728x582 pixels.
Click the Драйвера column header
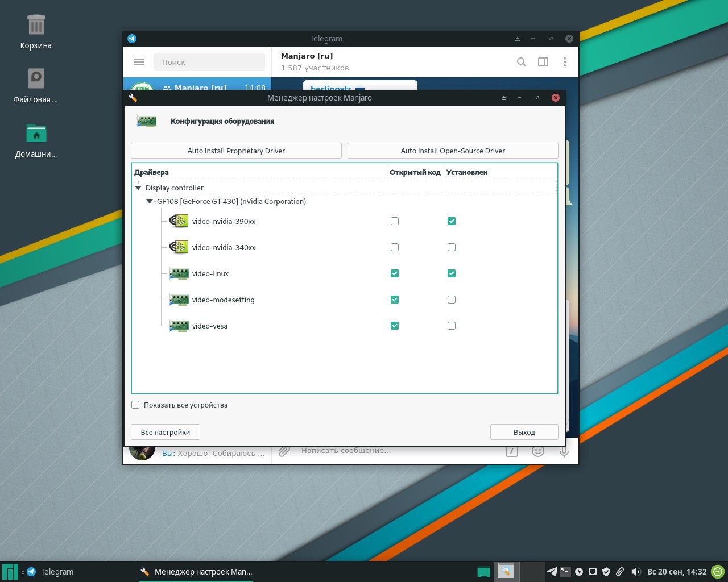tap(151, 172)
